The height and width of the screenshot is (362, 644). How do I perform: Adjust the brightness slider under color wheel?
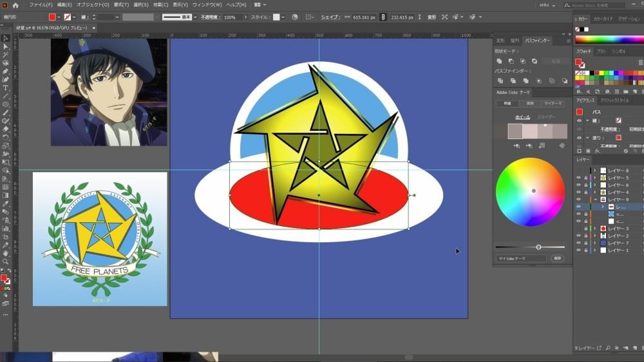coord(538,247)
